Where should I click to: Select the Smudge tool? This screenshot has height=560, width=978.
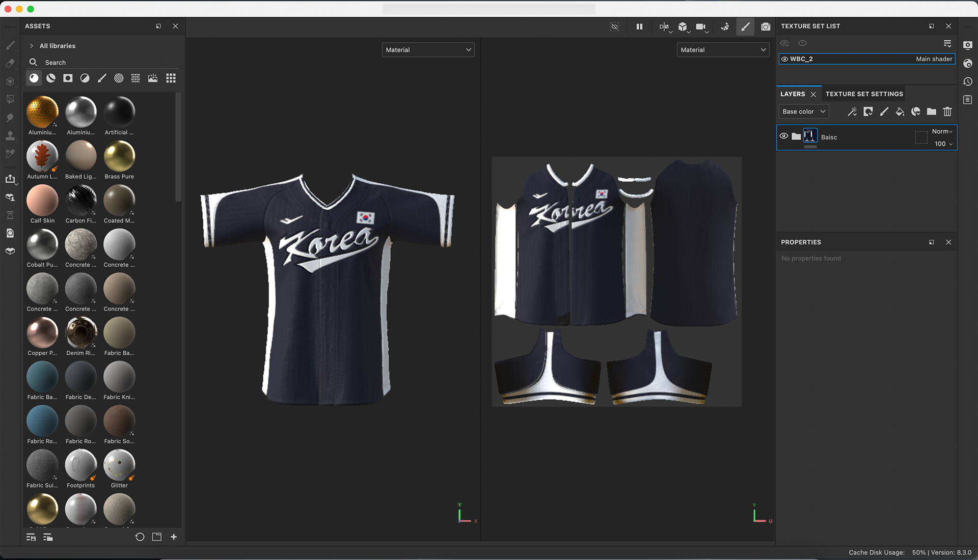10,118
